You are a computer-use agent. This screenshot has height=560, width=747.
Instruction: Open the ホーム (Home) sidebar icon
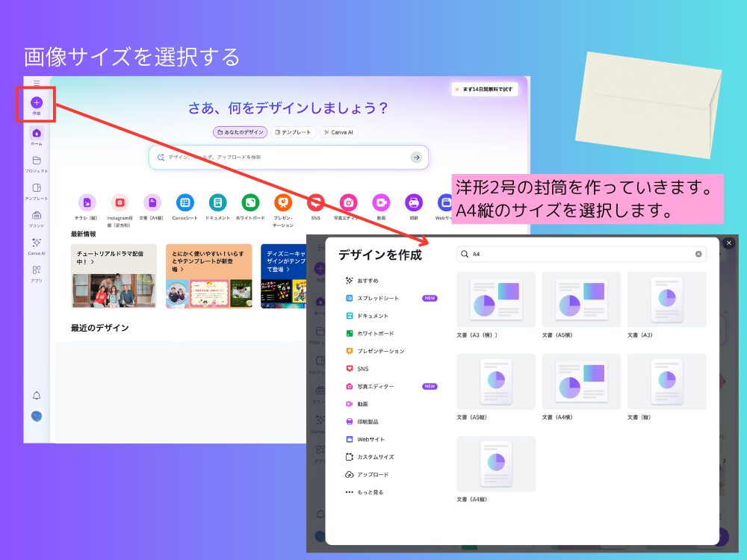coord(37,133)
